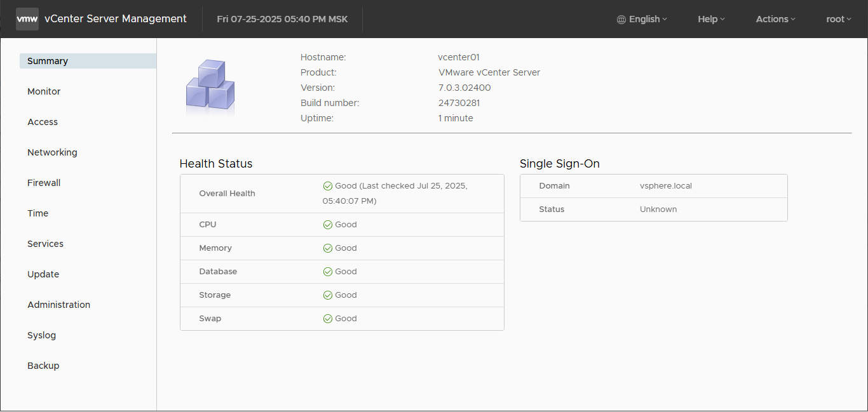Click the date and time in header

282,19
